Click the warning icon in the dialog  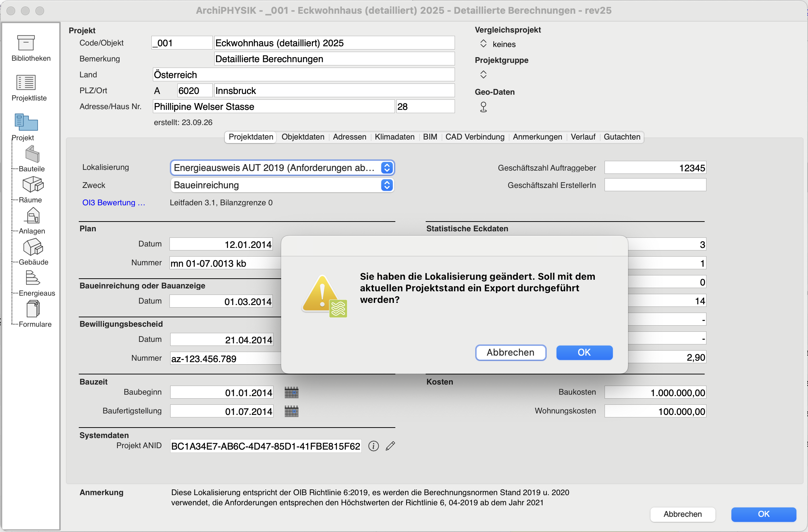(324, 296)
